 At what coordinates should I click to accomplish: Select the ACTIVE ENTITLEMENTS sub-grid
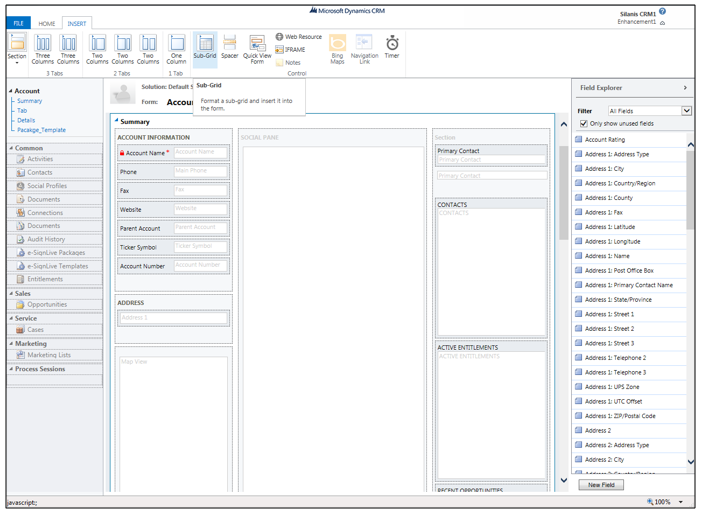pyautogui.click(x=491, y=411)
